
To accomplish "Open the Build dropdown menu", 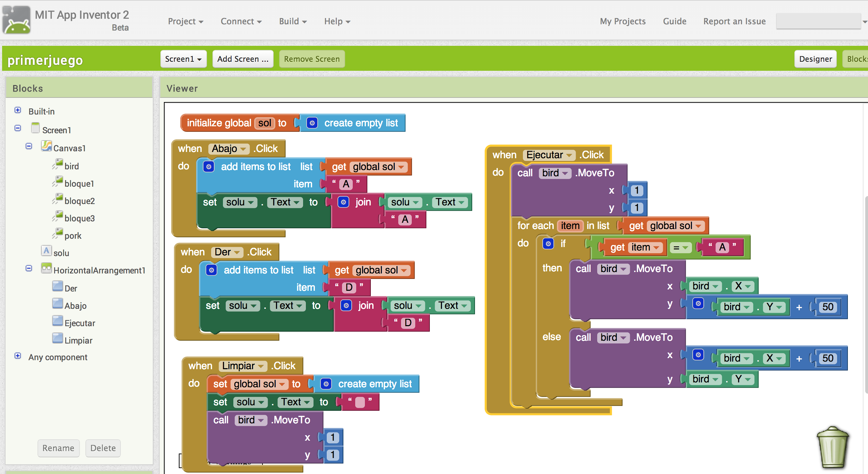I will tap(292, 21).
